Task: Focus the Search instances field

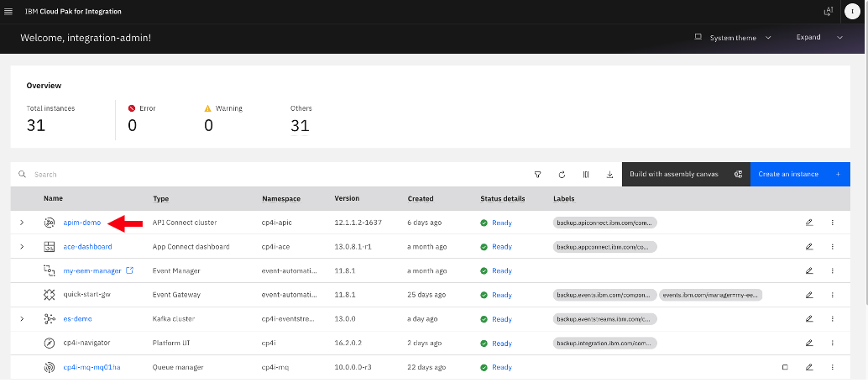Action: coord(271,175)
